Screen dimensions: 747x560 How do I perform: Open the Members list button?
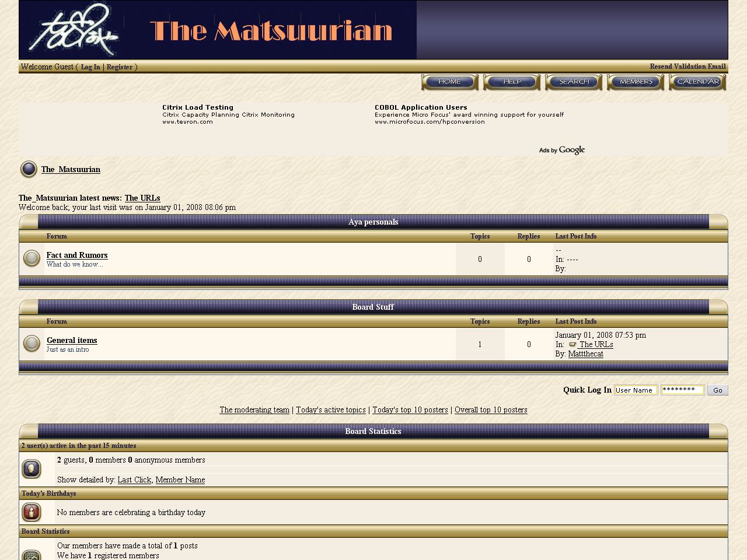click(x=636, y=82)
